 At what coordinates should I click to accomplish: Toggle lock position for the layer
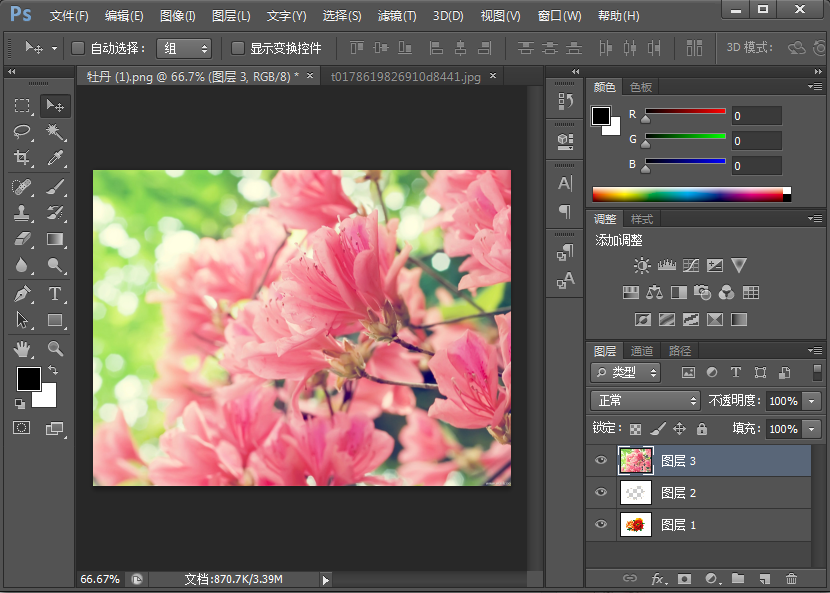(679, 429)
